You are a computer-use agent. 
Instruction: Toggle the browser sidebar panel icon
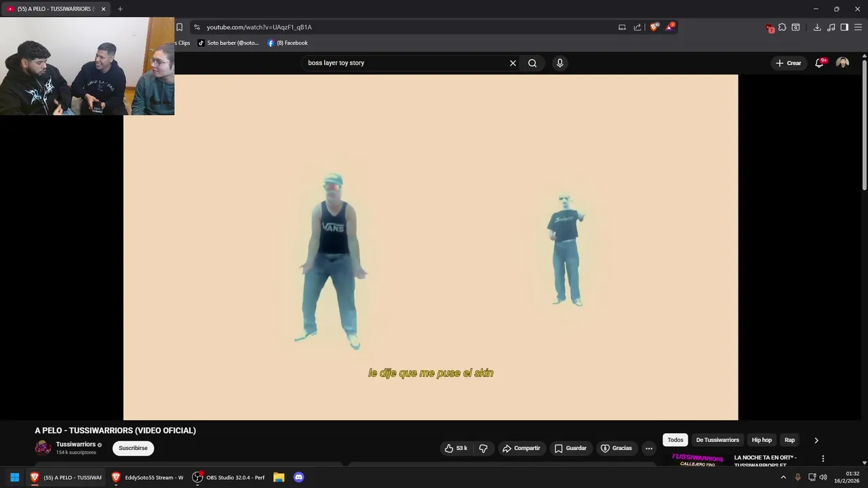pos(844,27)
